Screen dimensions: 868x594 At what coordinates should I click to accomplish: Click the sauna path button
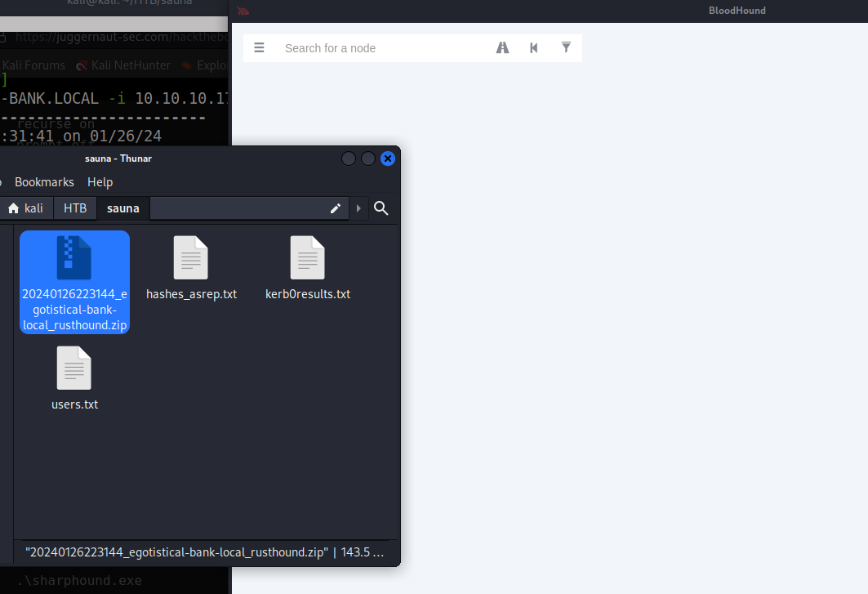coord(123,208)
